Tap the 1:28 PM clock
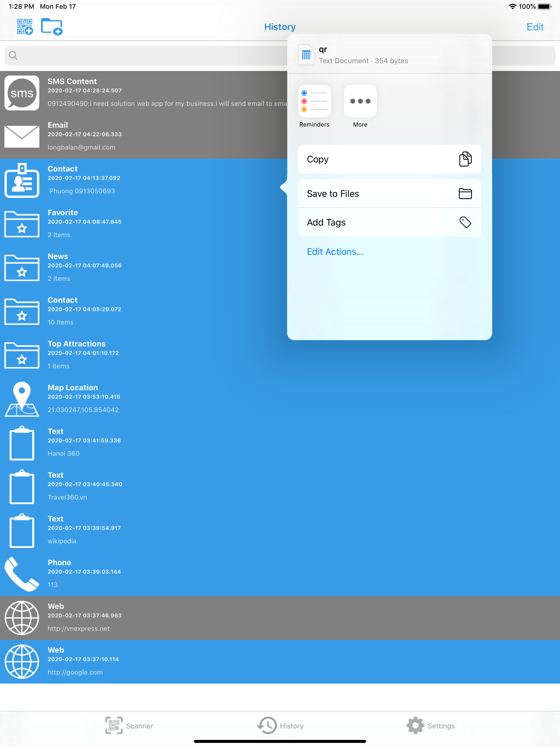The image size is (560, 747). [21, 6]
